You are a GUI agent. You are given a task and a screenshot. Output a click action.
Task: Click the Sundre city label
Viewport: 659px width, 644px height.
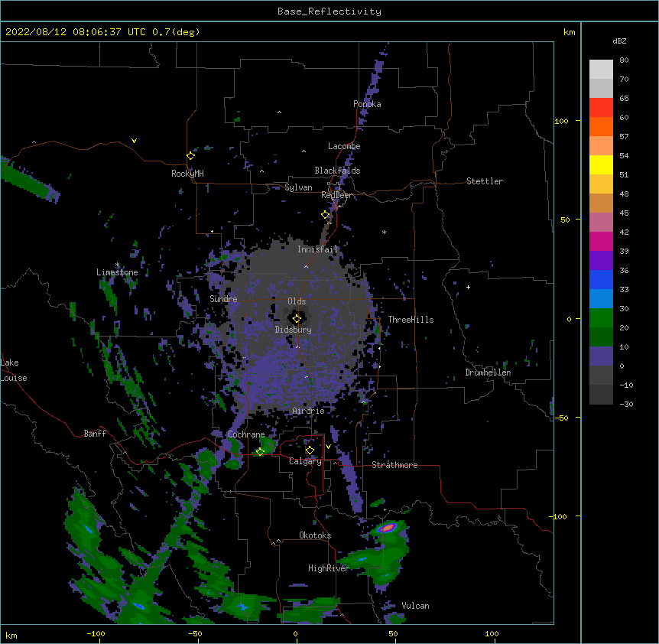coord(223,299)
